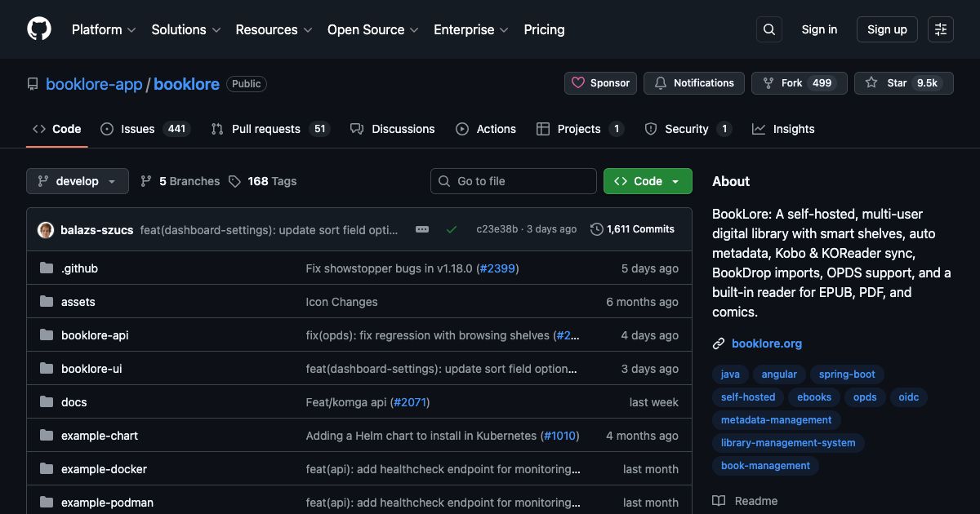Click the command palette icon top right
Screen dimensions: 980x514
[940, 29]
